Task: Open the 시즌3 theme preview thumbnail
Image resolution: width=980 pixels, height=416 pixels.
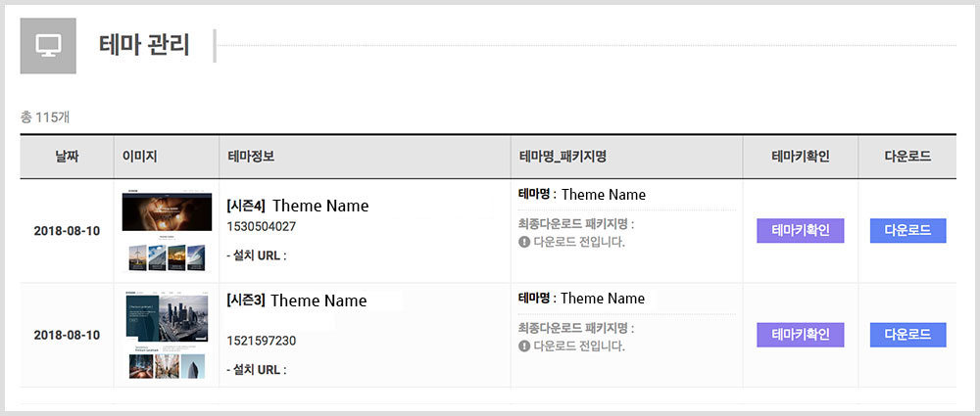Action: point(167,335)
